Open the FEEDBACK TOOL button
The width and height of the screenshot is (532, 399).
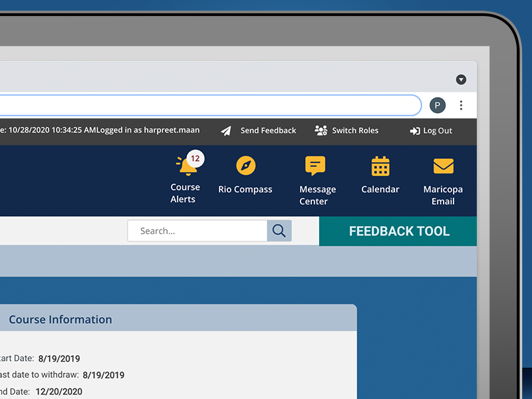398,231
